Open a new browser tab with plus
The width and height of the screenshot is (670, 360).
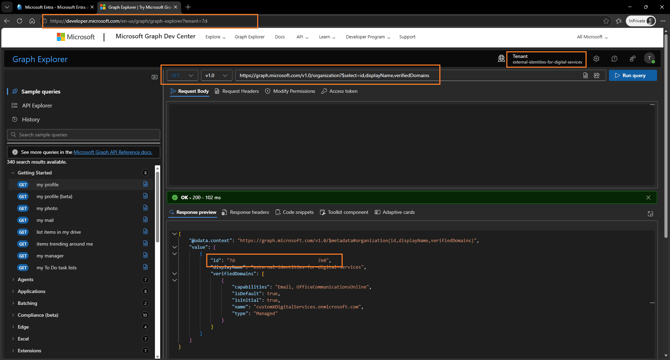[188, 7]
